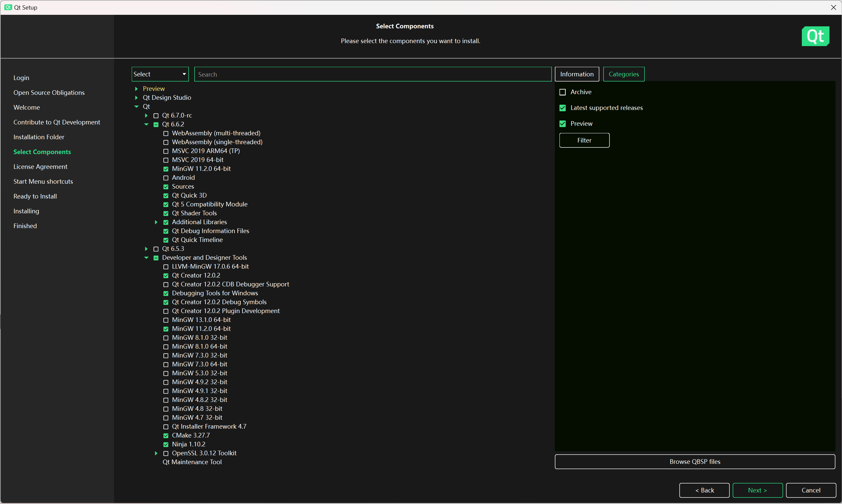Image resolution: width=842 pixels, height=504 pixels.
Task: Check MinGW 7.3.0 64-bit
Action: [x=166, y=364]
